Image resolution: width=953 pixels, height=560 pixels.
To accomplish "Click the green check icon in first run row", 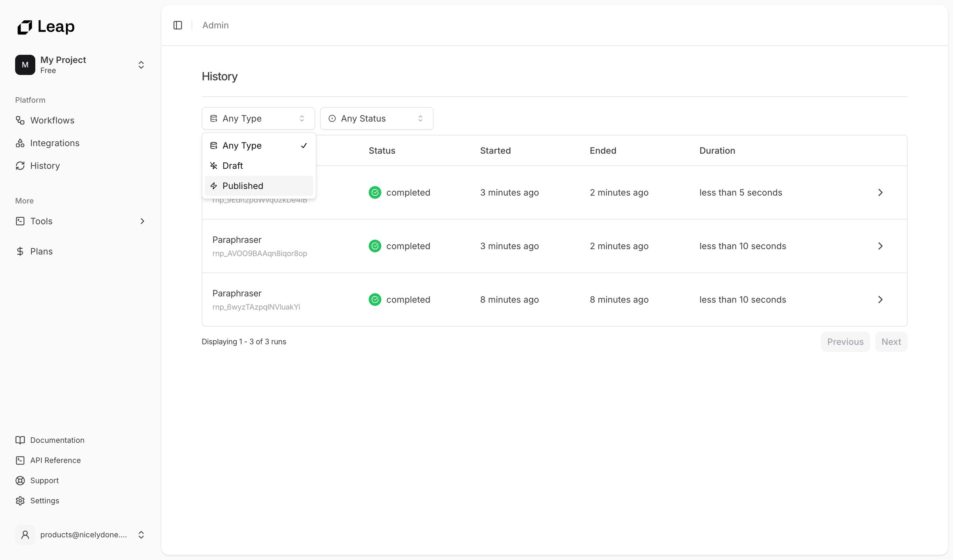I will 375,192.
